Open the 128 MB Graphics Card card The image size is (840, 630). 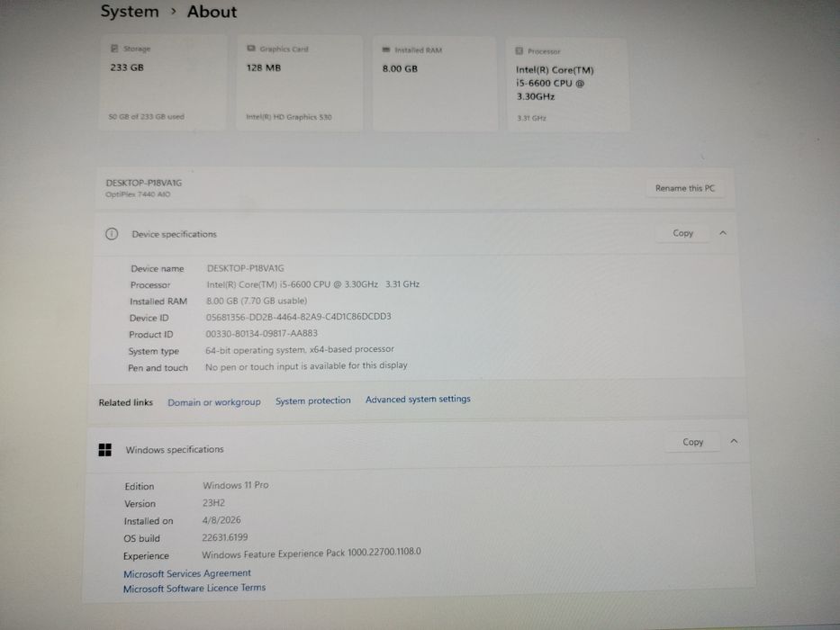coord(300,84)
